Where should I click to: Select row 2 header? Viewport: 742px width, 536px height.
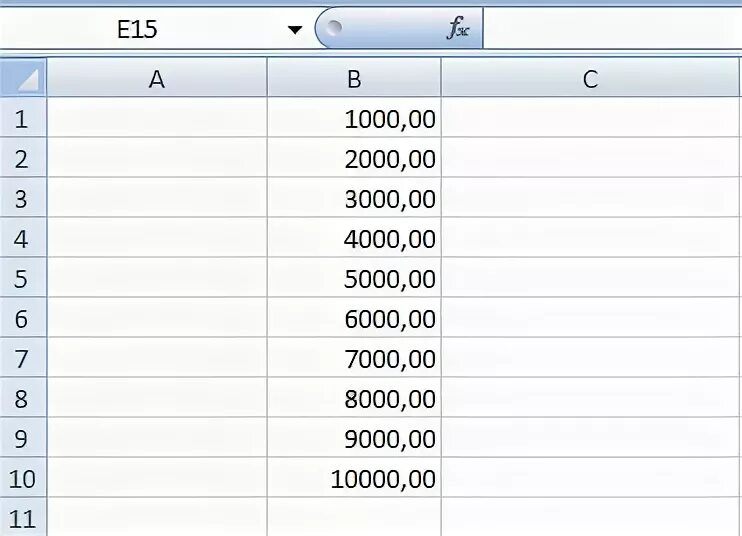(x=23, y=158)
